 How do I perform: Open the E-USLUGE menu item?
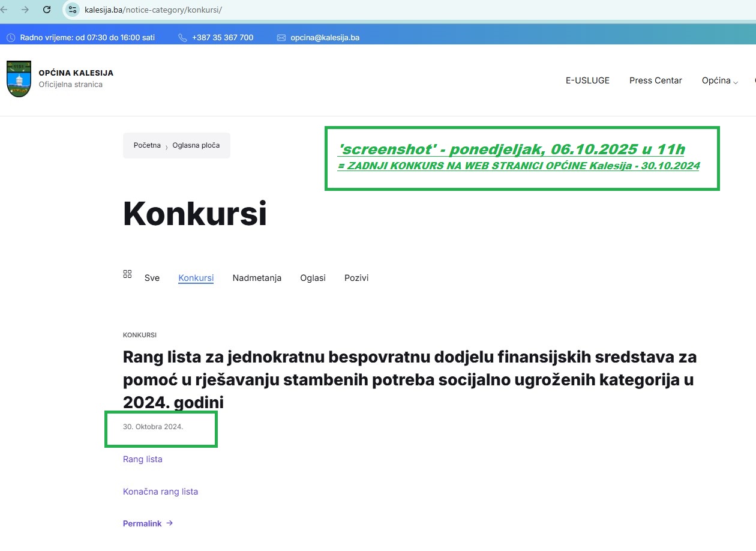tap(587, 80)
